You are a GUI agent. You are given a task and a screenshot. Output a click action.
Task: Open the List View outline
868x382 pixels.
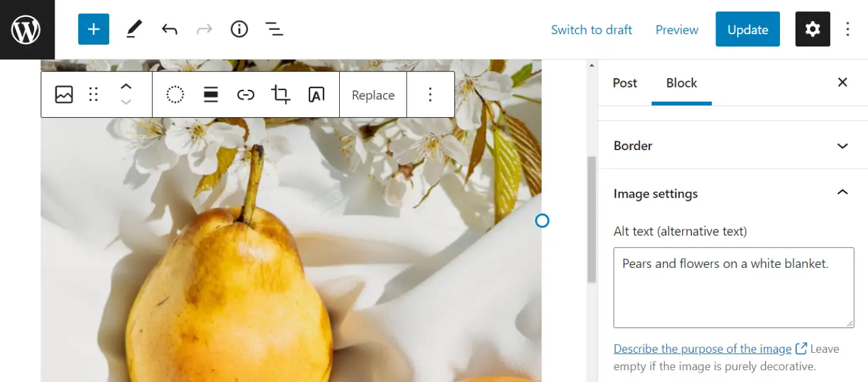tap(274, 29)
